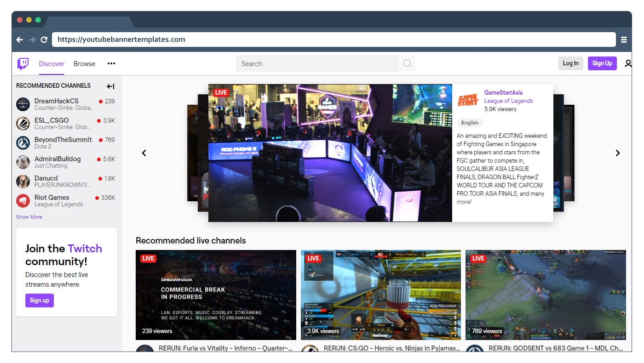Click the Sign Up button in header

[602, 63]
